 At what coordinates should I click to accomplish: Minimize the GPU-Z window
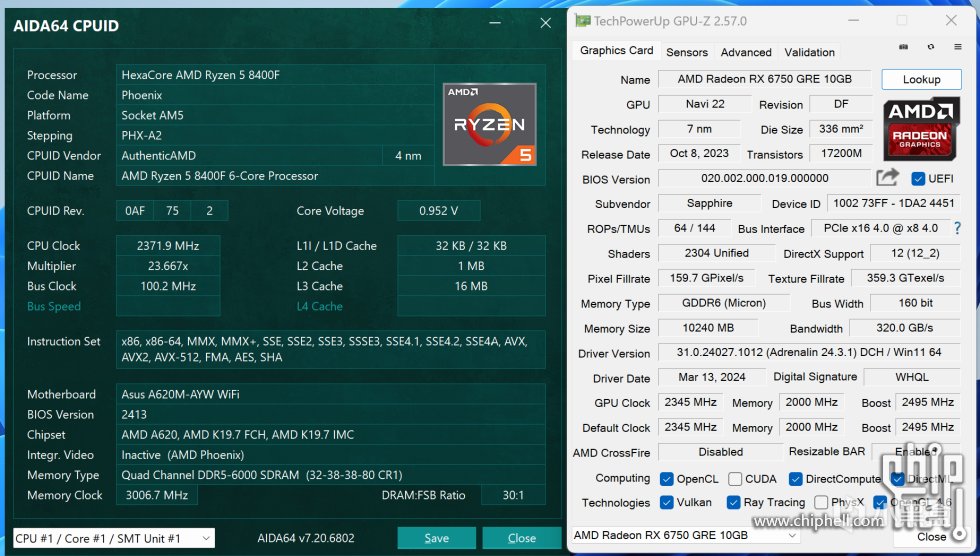(x=853, y=21)
